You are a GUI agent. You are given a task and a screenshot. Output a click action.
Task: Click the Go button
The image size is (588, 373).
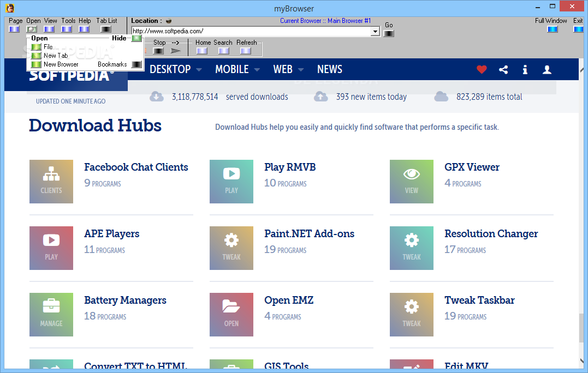pyautogui.click(x=389, y=33)
